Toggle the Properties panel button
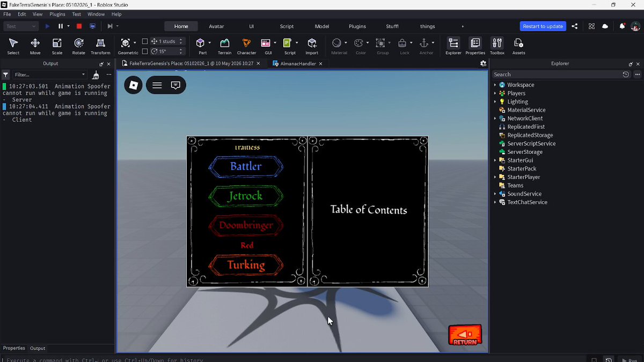Image resolution: width=644 pixels, height=362 pixels. click(475, 46)
